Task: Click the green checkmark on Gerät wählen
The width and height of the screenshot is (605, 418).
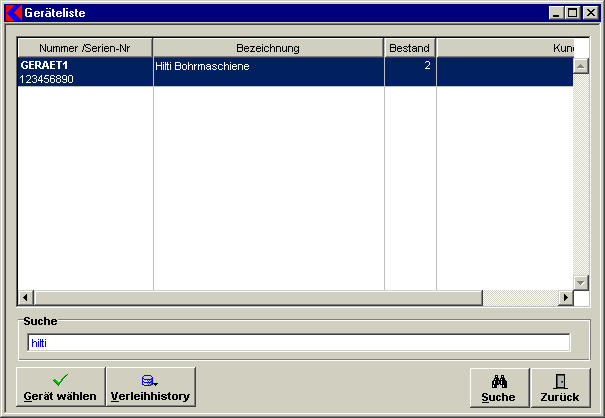Action: [x=60, y=380]
